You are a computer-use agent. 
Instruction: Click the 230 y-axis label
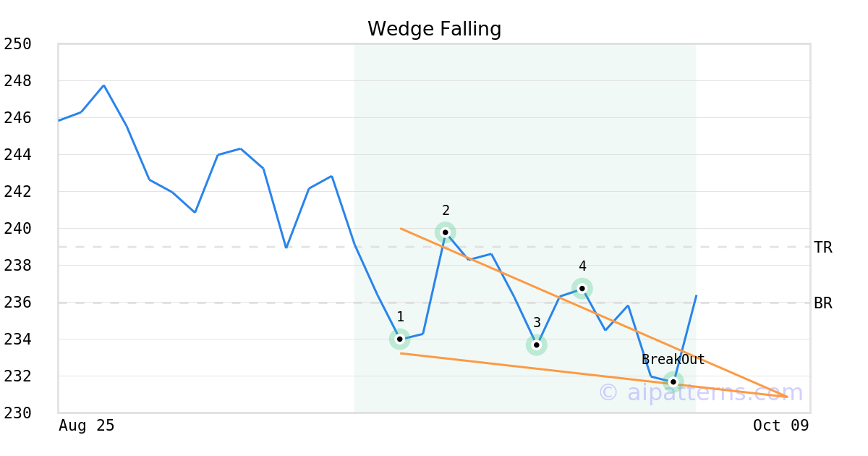tap(17, 413)
